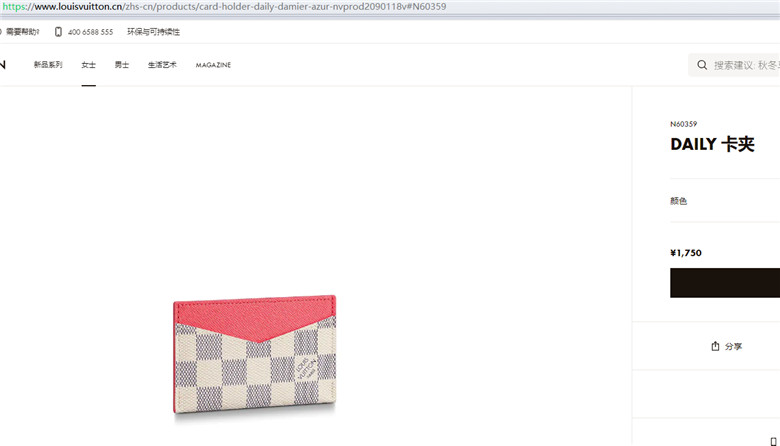Click the browser address bar URL
The height and width of the screenshot is (446, 780).
tap(224, 6)
